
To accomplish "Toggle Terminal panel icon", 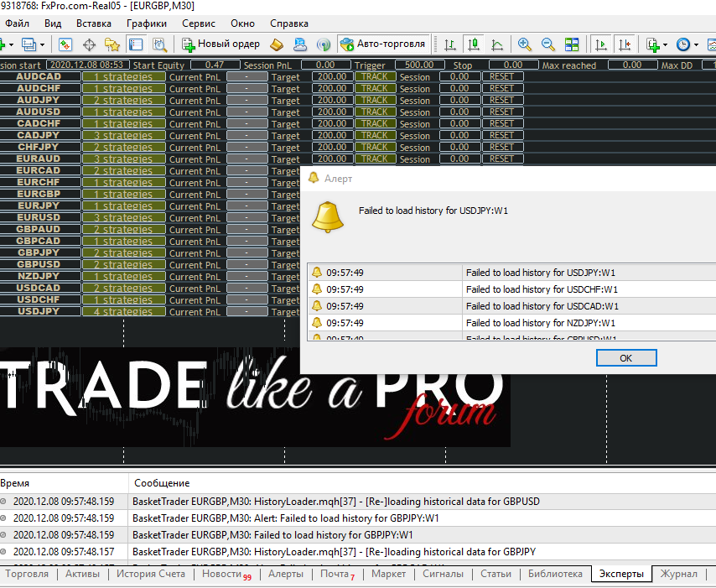I will coord(136,44).
